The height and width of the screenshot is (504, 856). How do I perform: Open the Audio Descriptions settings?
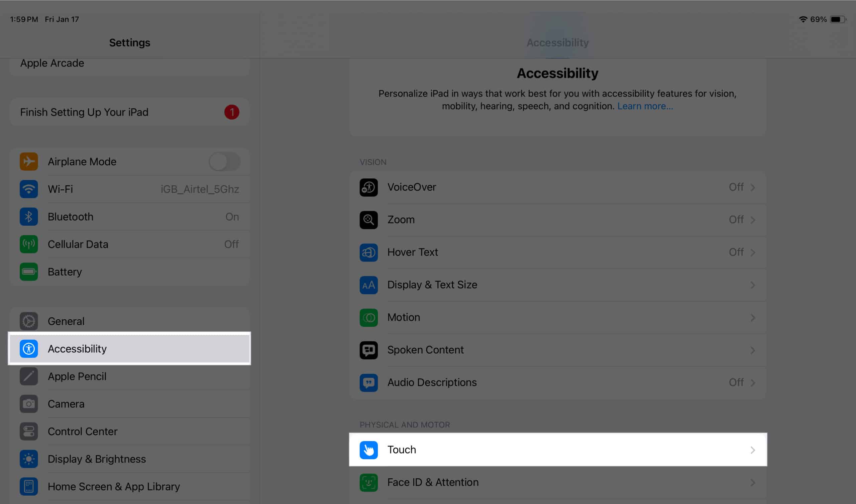click(557, 382)
